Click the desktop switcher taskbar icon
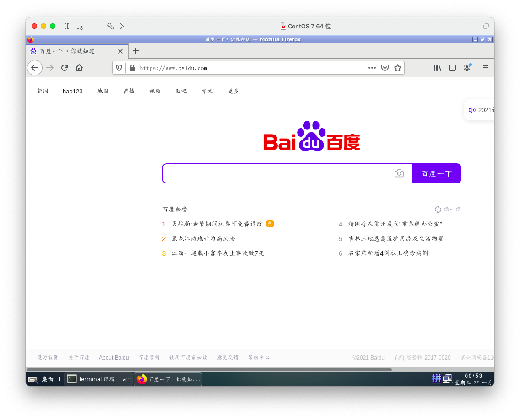 pos(33,379)
